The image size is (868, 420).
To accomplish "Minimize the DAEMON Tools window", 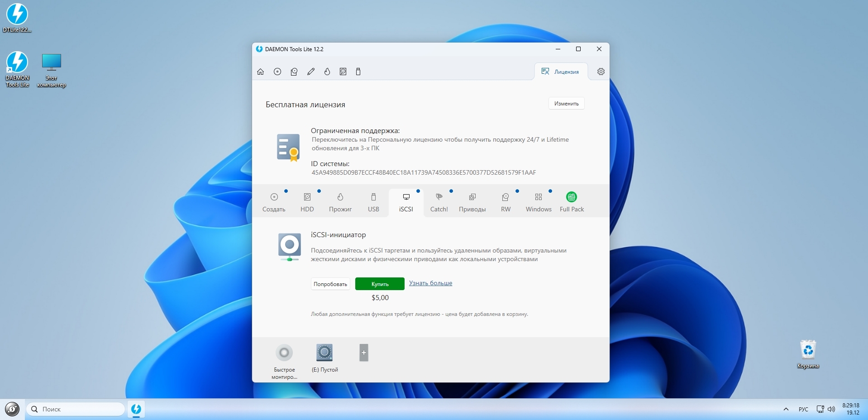I will point(558,49).
